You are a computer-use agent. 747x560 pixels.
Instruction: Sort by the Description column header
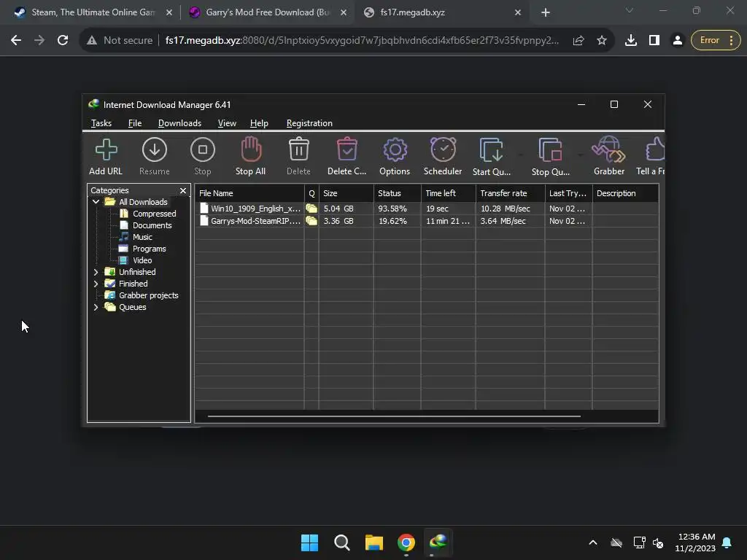pos(625,193)
